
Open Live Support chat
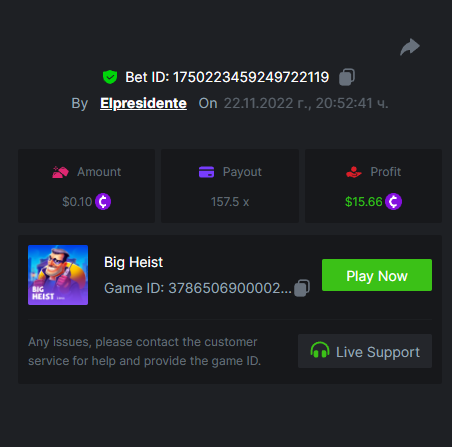coord(365,351)
